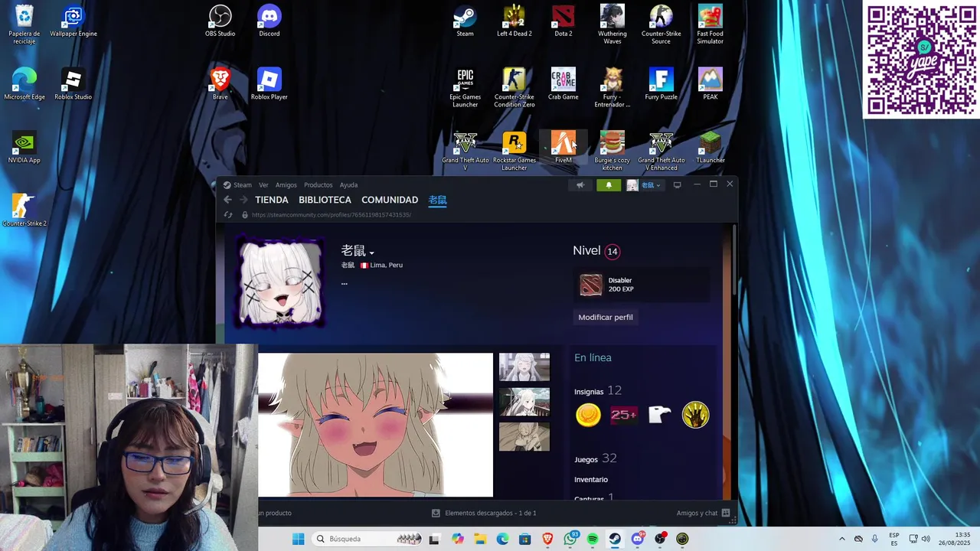Open Spotify from the taskbar
This screenshot has width=980, height=551.
[x=593, y=539]
